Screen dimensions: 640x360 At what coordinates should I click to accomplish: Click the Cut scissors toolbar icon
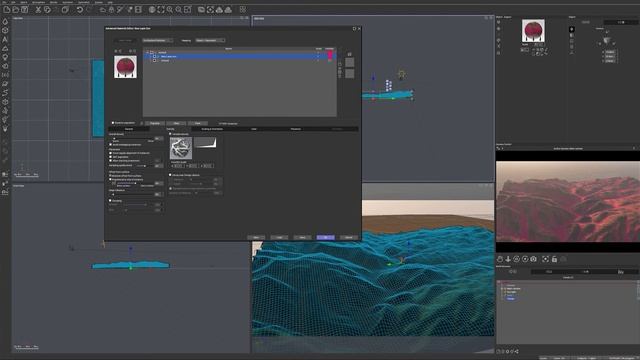click(x=38, y=9)
